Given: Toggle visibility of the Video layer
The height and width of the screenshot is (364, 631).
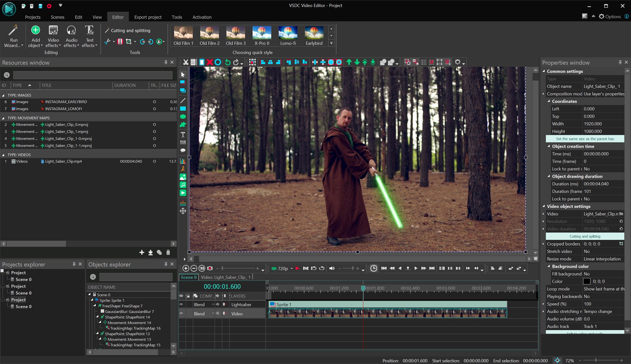Looking at the screenshot, I should (181, 313).
